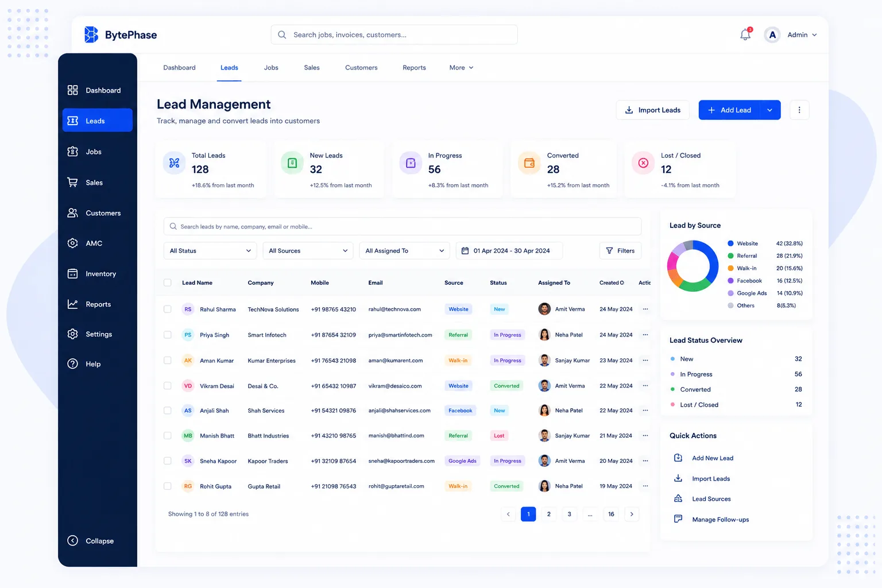Jump to page 16
This screenshot has width=882, height=588.
(611, 514)
